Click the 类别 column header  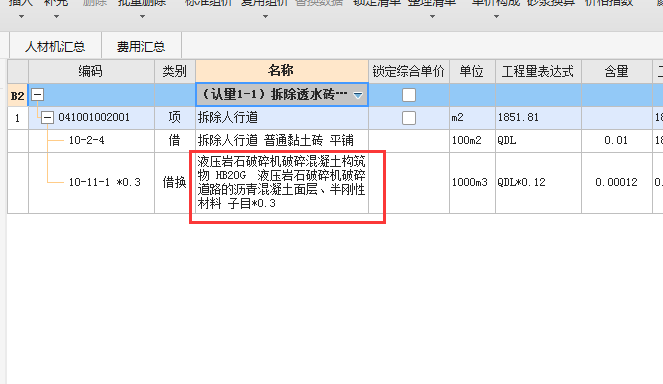pos(175,71)
